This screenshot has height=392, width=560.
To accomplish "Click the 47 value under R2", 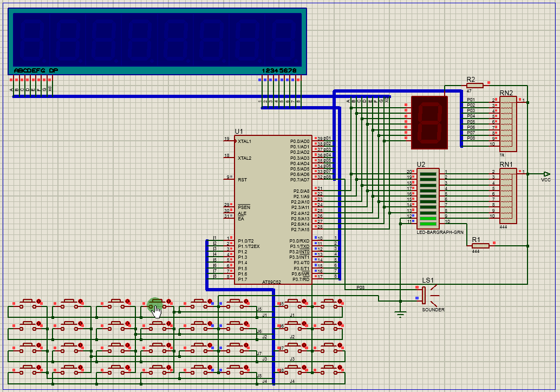I will [x=469, y=91].
